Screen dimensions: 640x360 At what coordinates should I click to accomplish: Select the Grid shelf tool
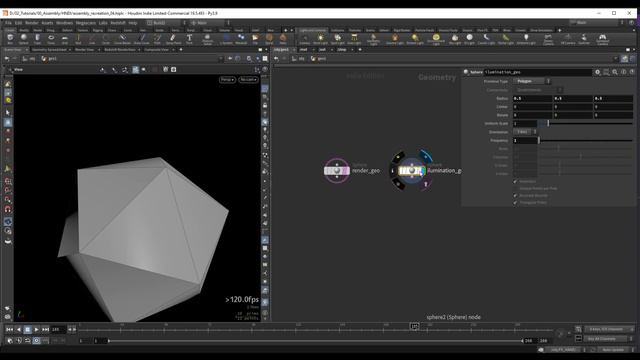[x=64, y=39]
